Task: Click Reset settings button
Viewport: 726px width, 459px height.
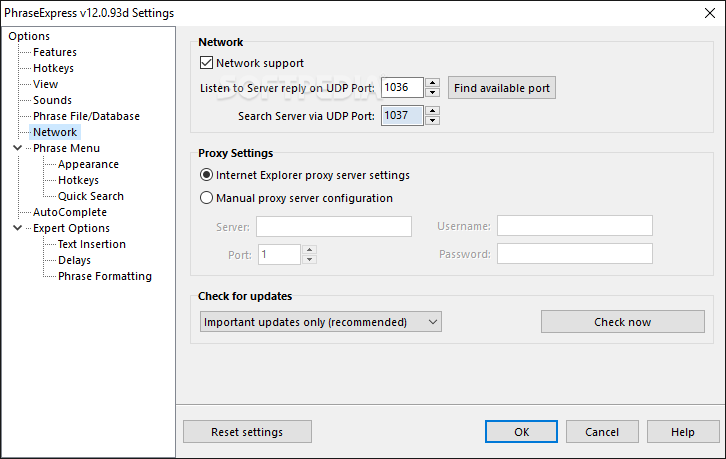Action: (x=247, y=432)
